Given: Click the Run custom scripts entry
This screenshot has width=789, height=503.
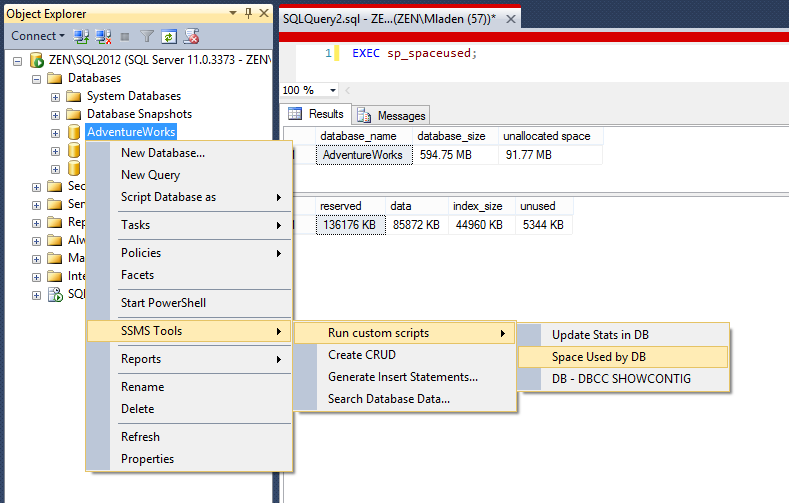Looking at the screenshot, I should click(x=405, y=333).
